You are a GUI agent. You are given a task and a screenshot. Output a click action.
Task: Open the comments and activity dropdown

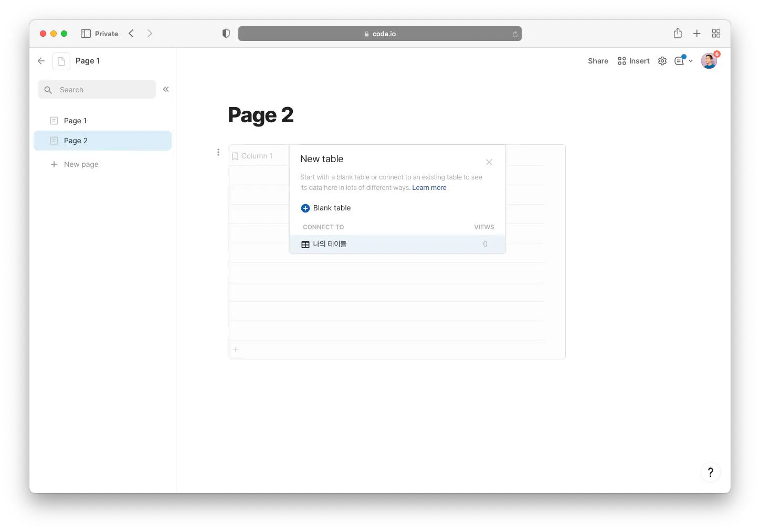[683, 60]
